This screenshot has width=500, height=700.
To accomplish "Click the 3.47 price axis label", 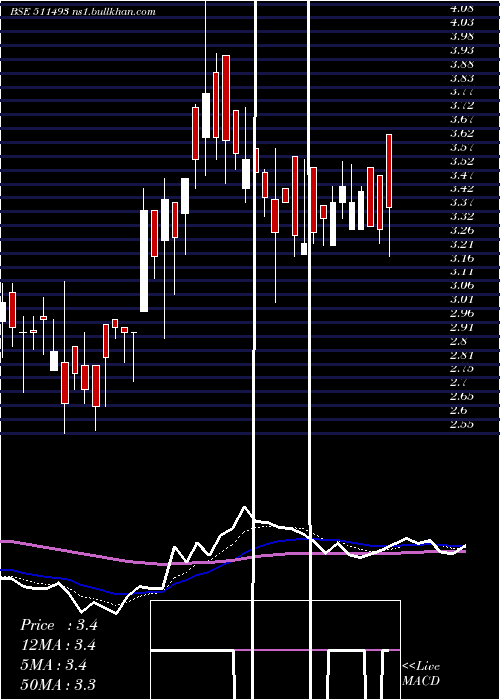I will click(x=462, y=175).
